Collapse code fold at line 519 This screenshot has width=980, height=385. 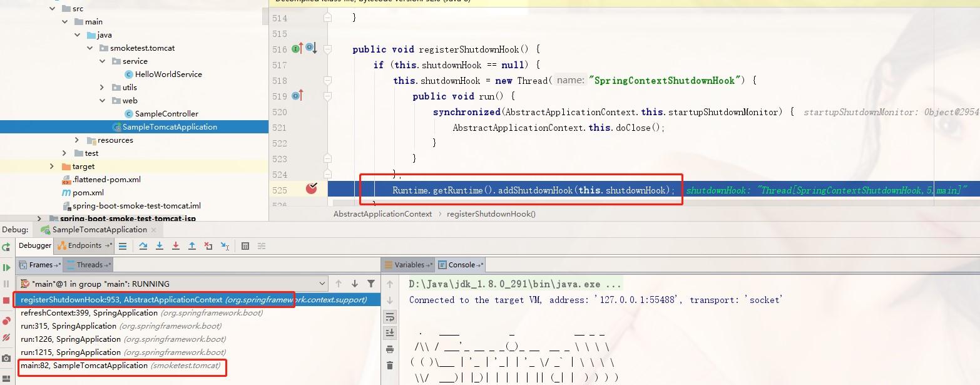click(x=327, y=96)
